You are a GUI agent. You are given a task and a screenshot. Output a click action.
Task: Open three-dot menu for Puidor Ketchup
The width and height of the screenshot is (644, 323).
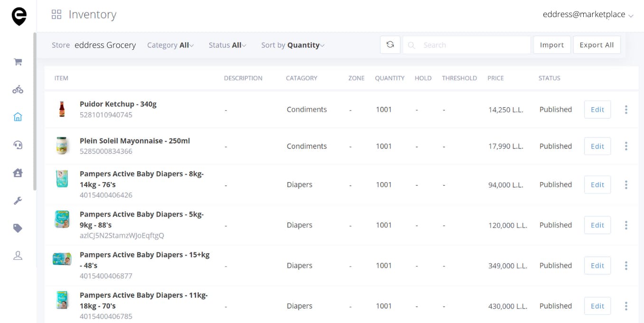click(626, 110)
